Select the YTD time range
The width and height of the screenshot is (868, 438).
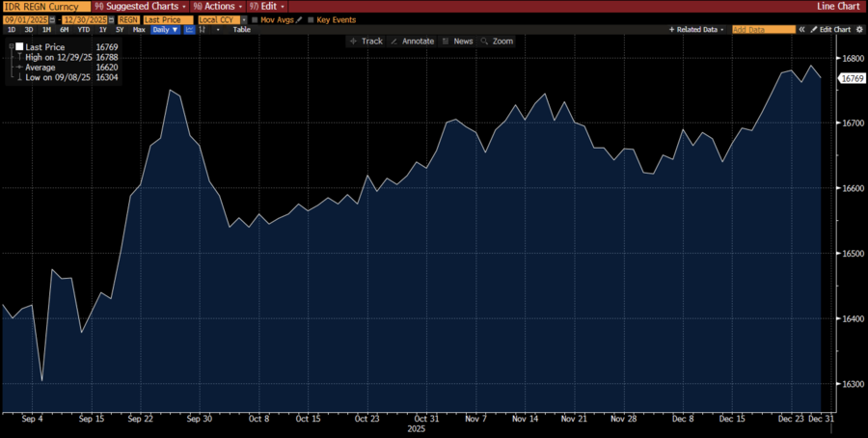click(x=83, y=30)
